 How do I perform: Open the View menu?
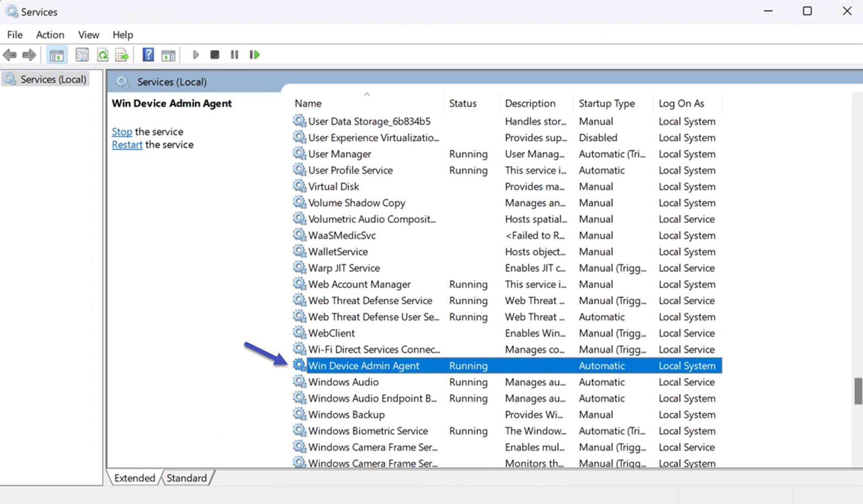pos(88,35)
